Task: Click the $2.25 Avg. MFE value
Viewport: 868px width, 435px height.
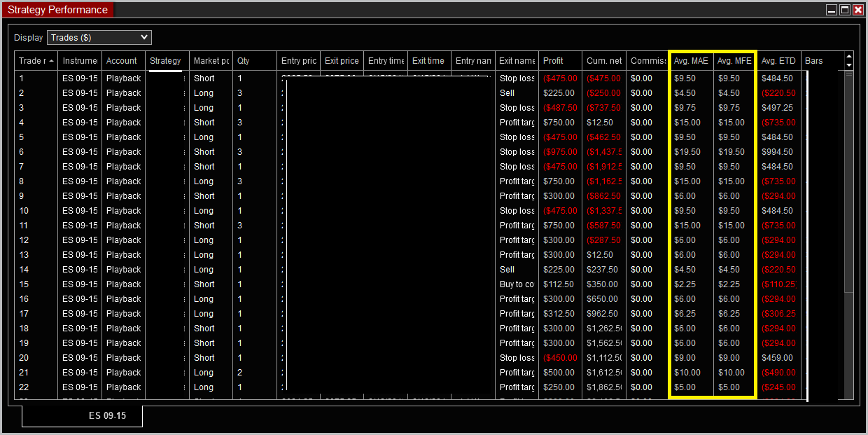Action: click(x=728, y=284)
